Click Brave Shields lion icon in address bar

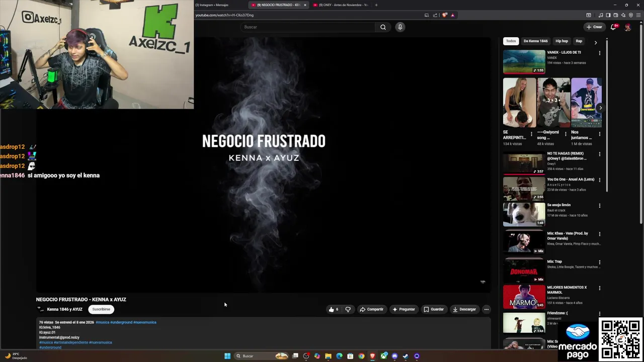pyautogui.click(x=444, y=15)
